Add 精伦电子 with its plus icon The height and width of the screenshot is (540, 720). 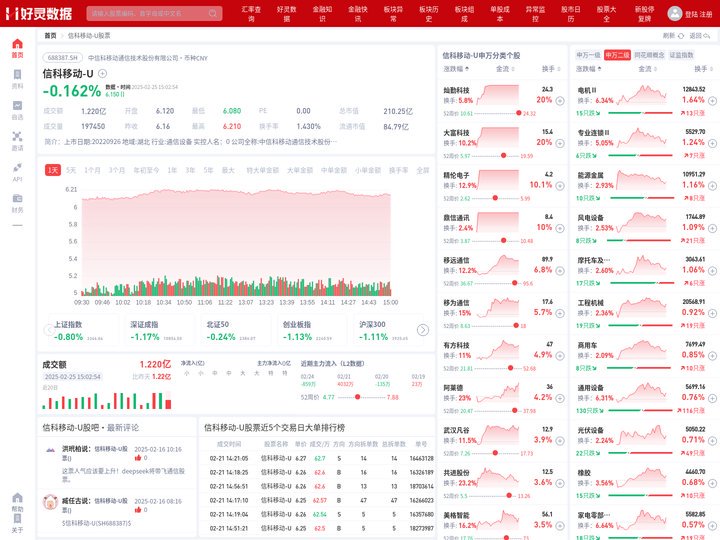point(560,186)
